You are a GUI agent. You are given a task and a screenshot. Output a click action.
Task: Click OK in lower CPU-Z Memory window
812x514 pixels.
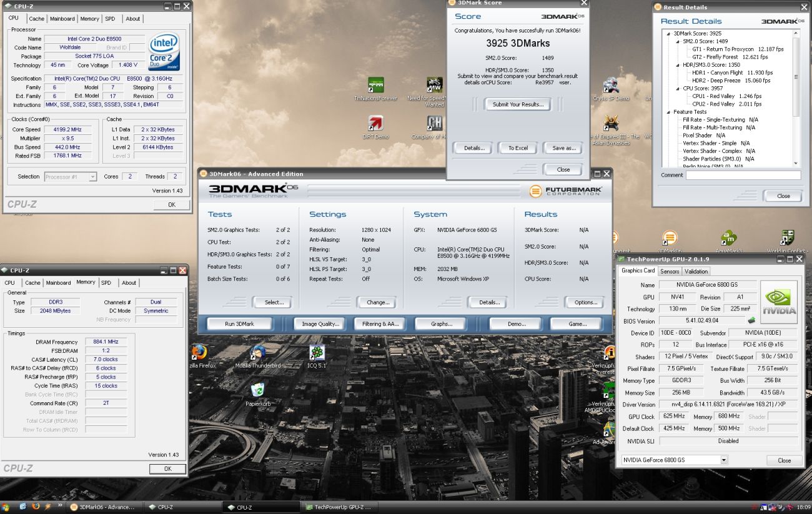click(x=167, y=468)
